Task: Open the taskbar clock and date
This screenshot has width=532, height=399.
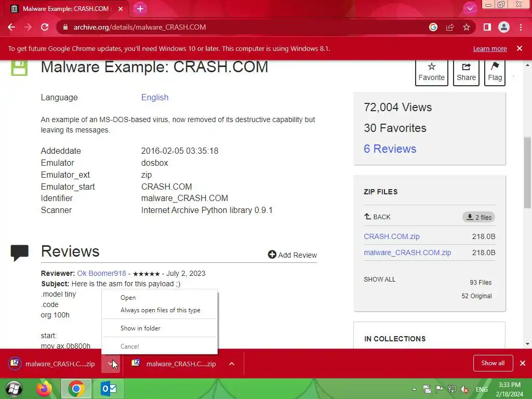Action: pos(509,390)
